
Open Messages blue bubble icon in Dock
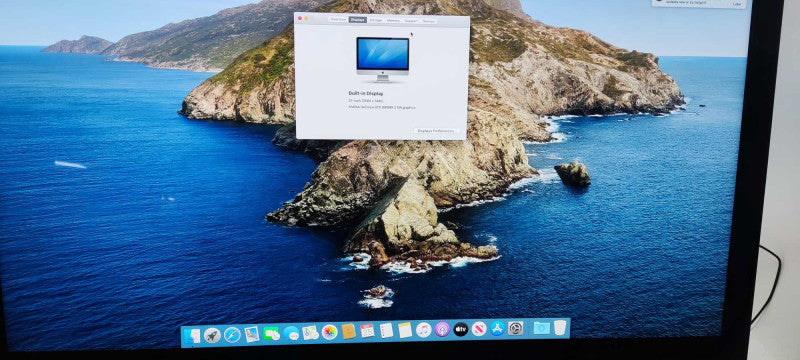[291, 333]
